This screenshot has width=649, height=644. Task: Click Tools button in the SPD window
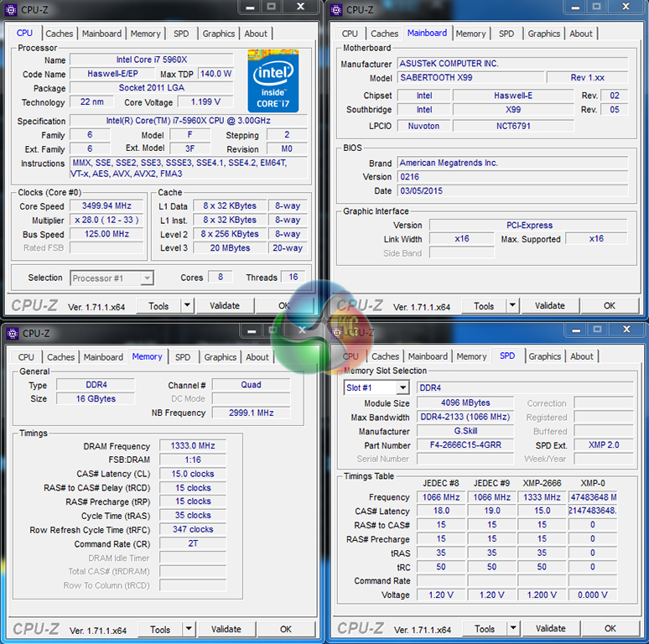(485, 628)
